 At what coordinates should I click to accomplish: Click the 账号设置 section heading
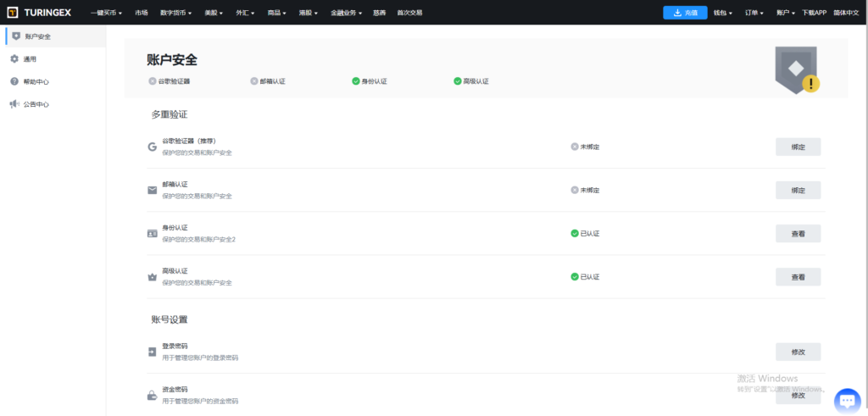tap(170, 319)
